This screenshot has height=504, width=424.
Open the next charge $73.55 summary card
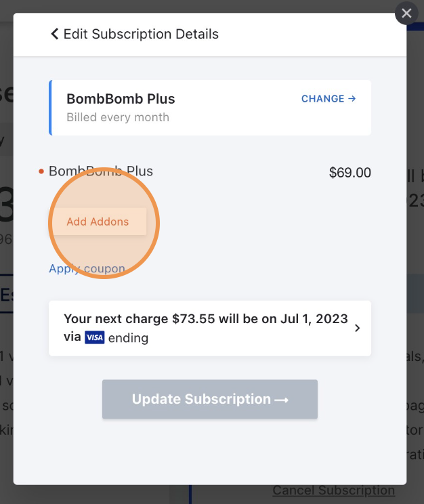(x=210, y=328)
